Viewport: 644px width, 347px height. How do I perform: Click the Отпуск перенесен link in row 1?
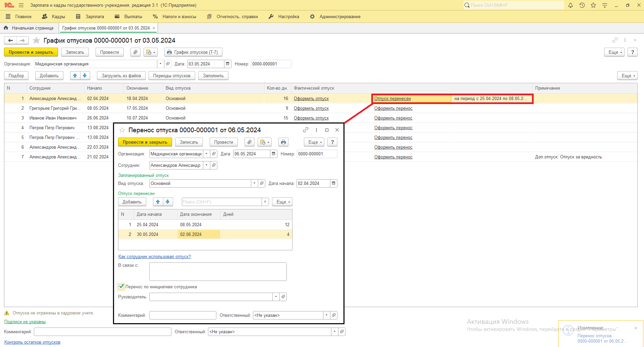(x=392, y=99)
